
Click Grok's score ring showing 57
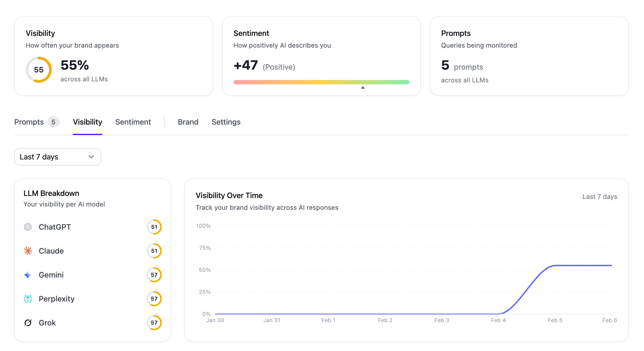point(154,323)
